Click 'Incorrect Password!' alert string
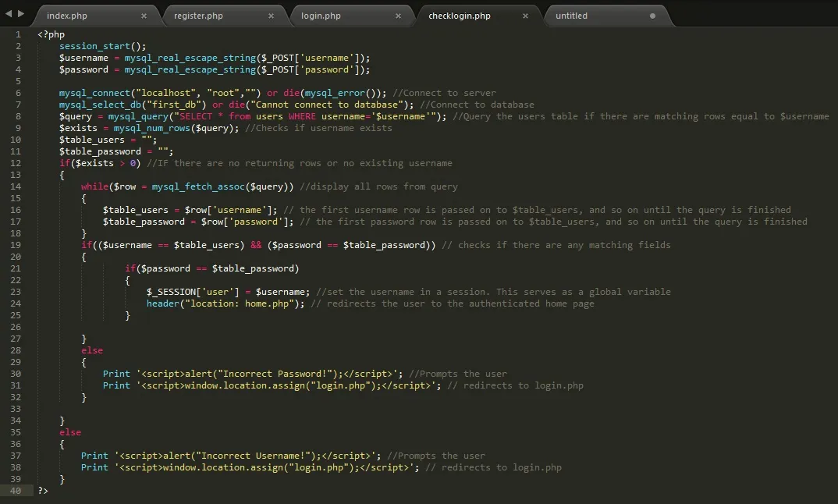This screenshot has height=504, width=838. click(x=275, y=374)
